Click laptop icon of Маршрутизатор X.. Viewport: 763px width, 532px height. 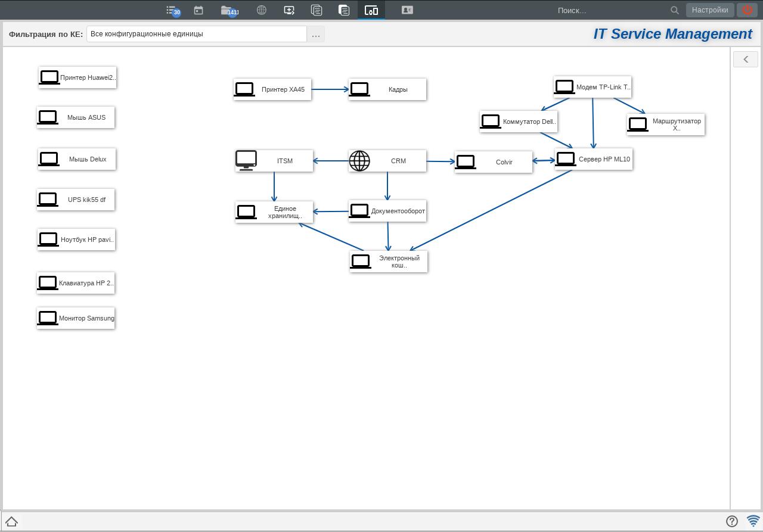point(638,125)
